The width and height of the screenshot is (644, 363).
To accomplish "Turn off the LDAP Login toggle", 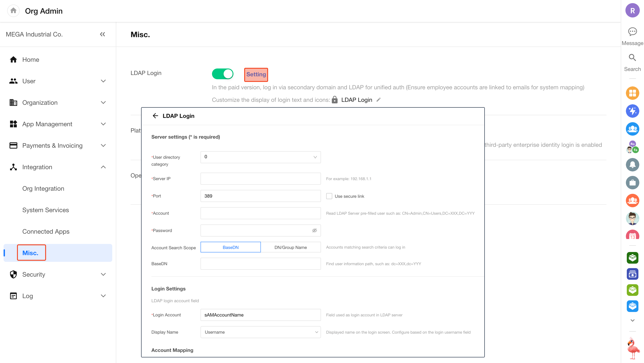I will point(222,74).
